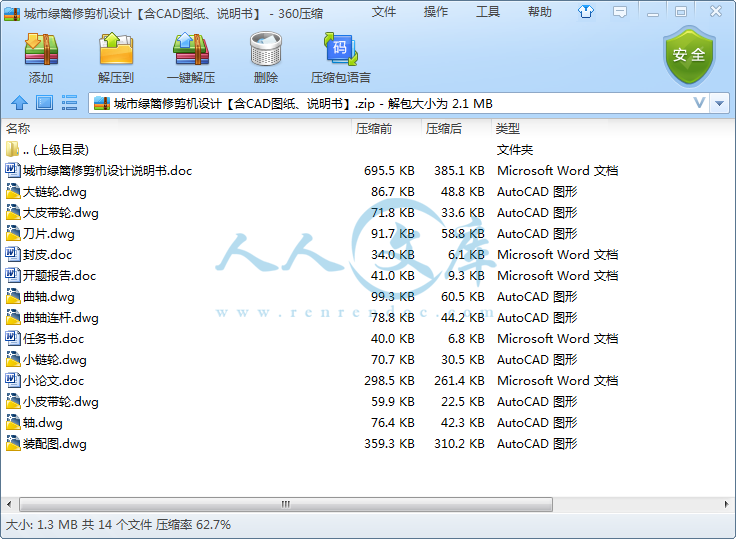Select the Word icon of 小论文.doc

[x=13, y=380]
